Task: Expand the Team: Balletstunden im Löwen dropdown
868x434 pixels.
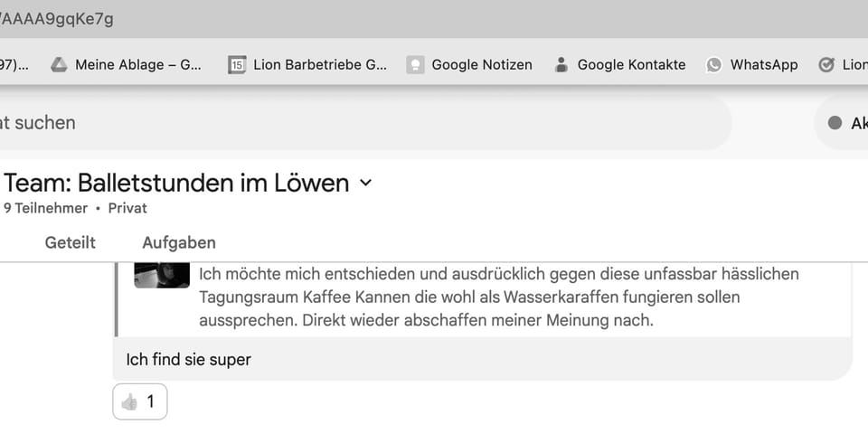Action: tap(366, 183)
